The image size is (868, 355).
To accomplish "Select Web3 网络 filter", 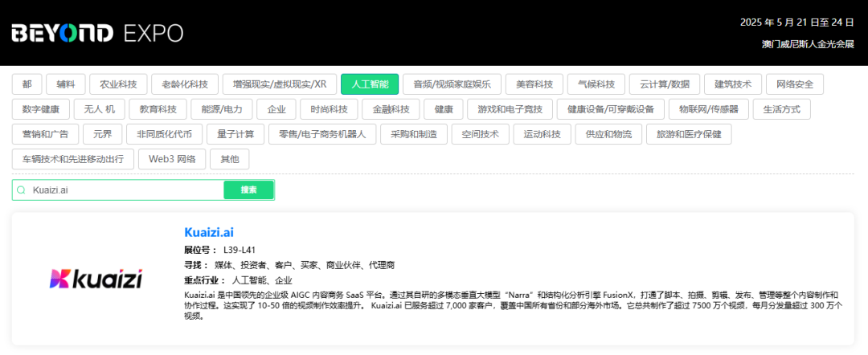I will pyautogui.click(x=172, y=159).
